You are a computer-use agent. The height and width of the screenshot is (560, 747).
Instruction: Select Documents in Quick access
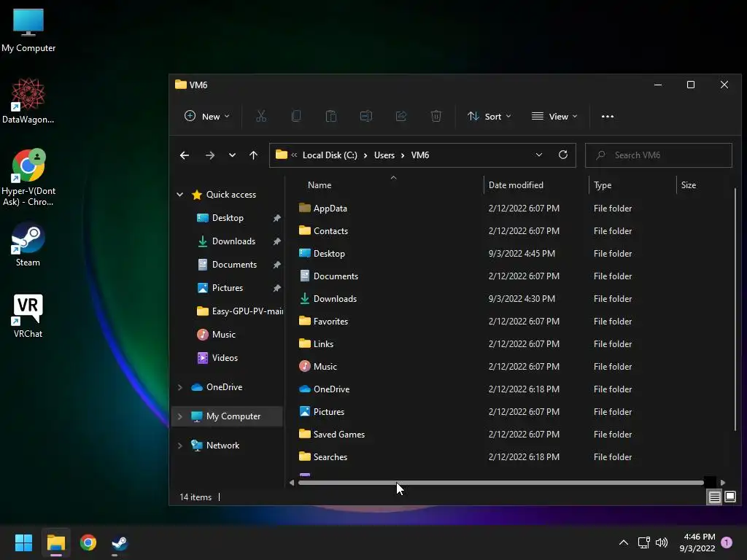tap(234, 264)
